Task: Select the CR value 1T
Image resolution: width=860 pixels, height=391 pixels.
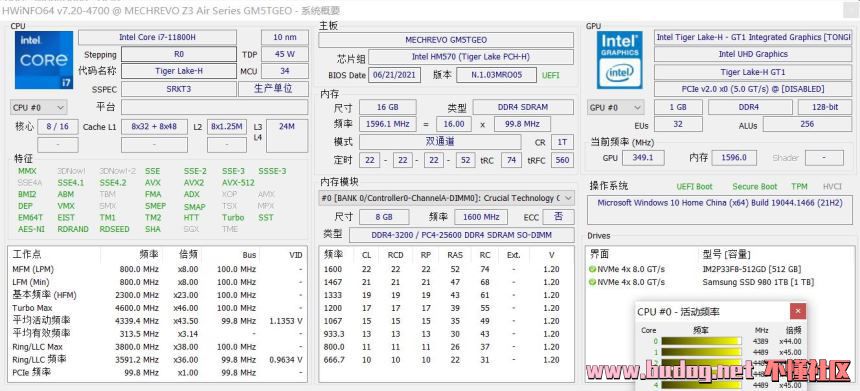Action: click(x=562, y=142)
